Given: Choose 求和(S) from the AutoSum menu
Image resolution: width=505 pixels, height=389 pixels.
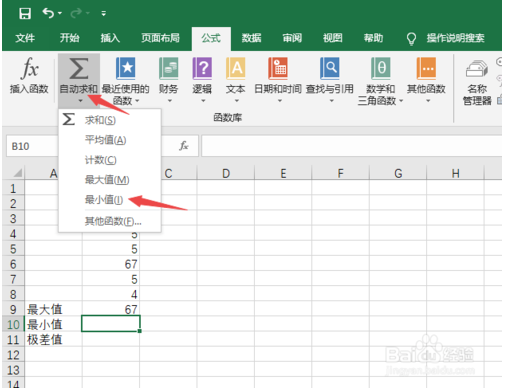Looking at the screenshot, I should click(110, 120).
